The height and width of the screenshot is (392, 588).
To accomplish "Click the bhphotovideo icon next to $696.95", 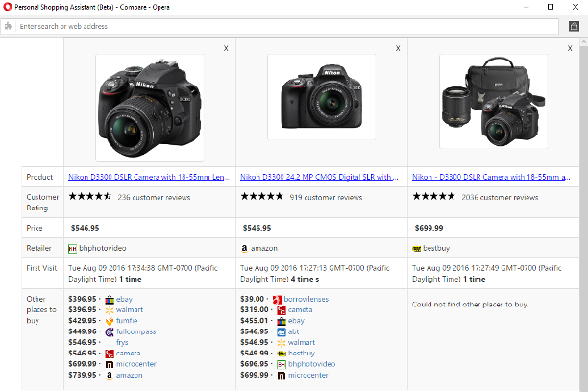I will (282, 364).
